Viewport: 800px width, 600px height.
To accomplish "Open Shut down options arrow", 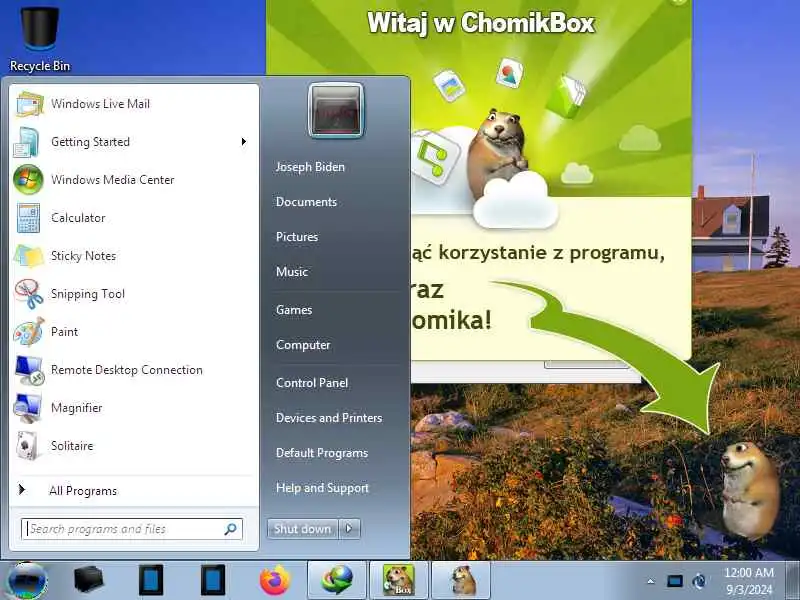I will (349, 529).
